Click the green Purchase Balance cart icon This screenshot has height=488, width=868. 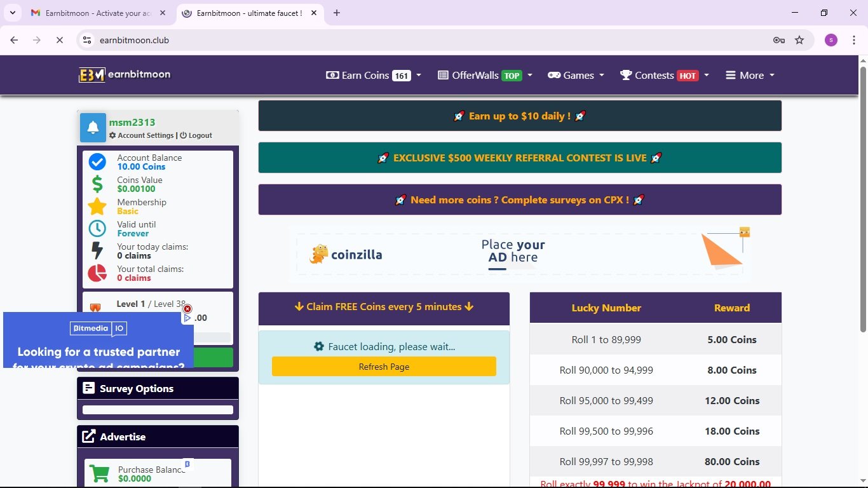(99, 474)
